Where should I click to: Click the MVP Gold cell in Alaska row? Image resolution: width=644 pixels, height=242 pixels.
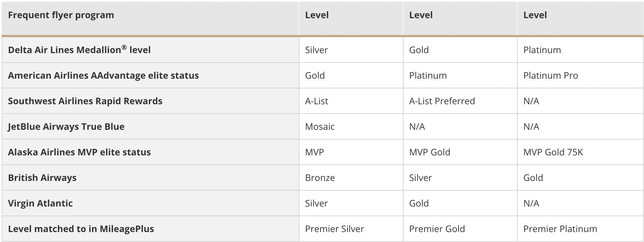[460, 152]
